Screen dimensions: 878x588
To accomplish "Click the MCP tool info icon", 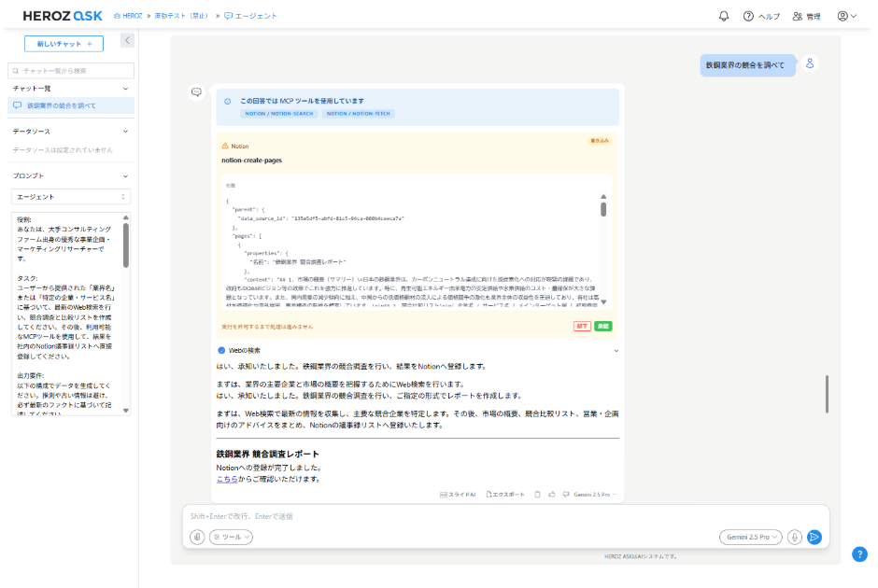I will click(227, 101).
